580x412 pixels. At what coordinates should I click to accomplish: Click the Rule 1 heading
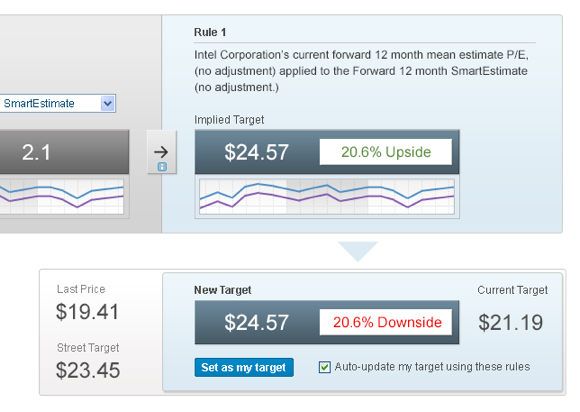coord(210,32)
